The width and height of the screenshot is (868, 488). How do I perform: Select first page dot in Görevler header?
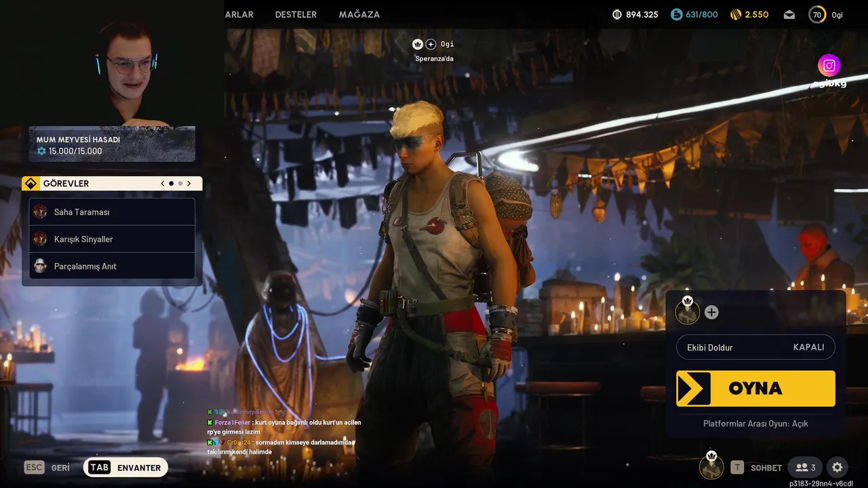tap(172, 184)
